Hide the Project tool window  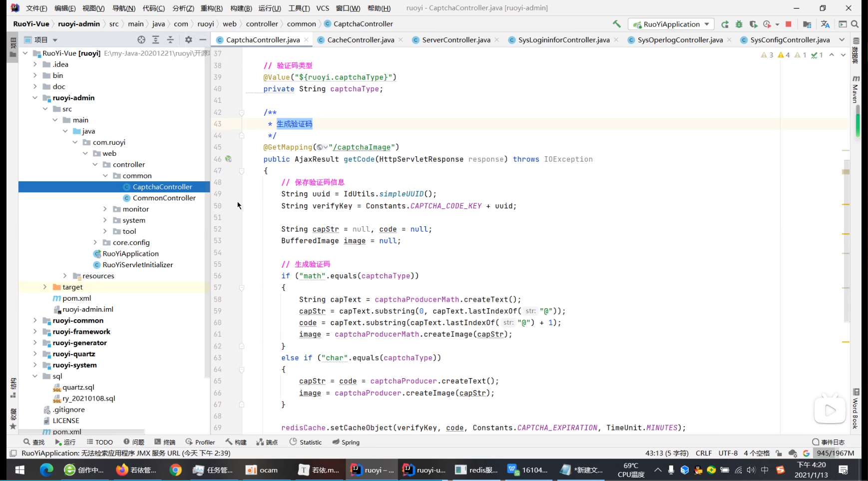pos(203,39)
